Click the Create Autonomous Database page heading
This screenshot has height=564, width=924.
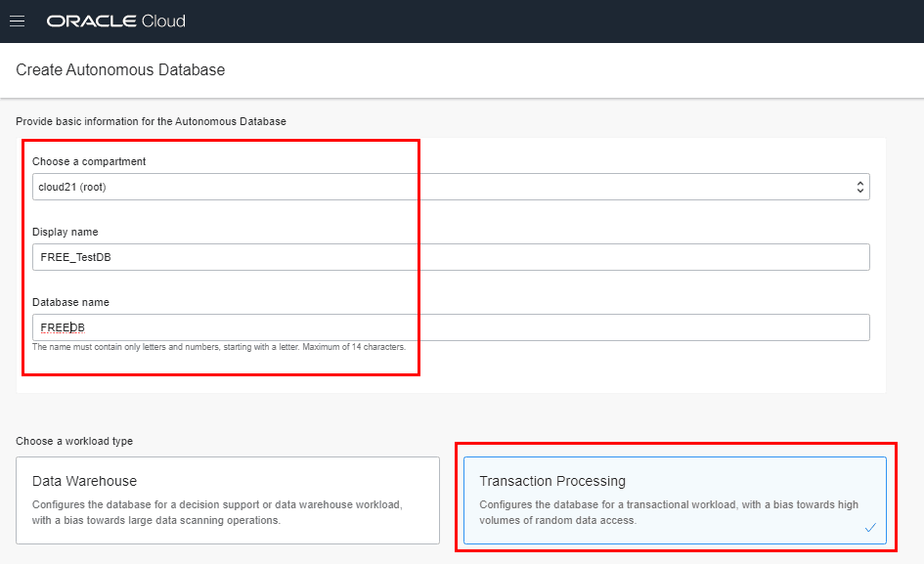pos(120,70)
